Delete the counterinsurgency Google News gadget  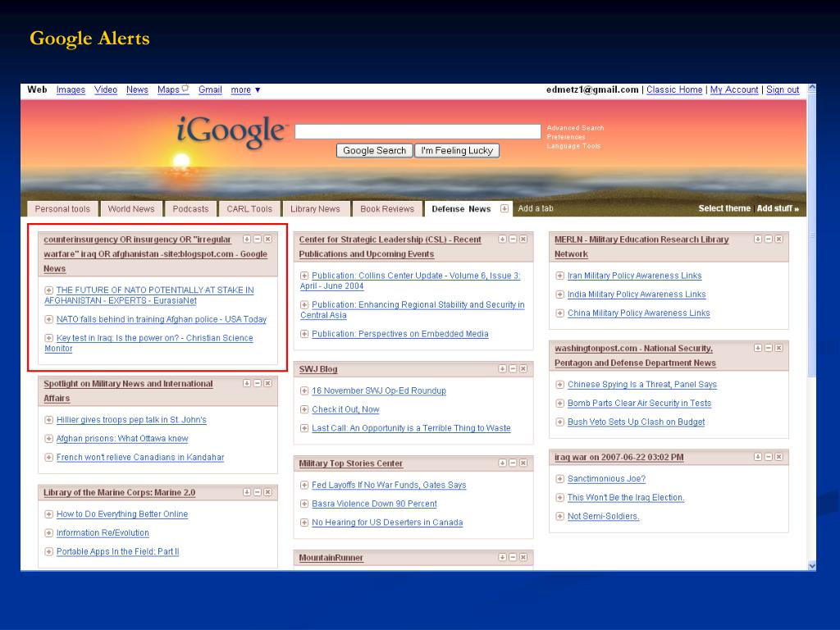(267, 239)
